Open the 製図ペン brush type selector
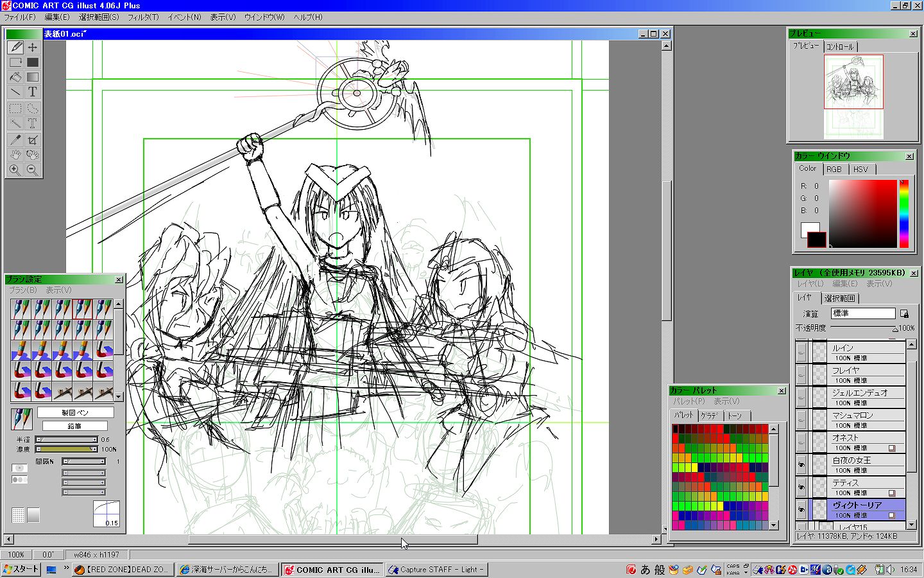The height and width of the screenshot is (578, 924). point(75,412)
